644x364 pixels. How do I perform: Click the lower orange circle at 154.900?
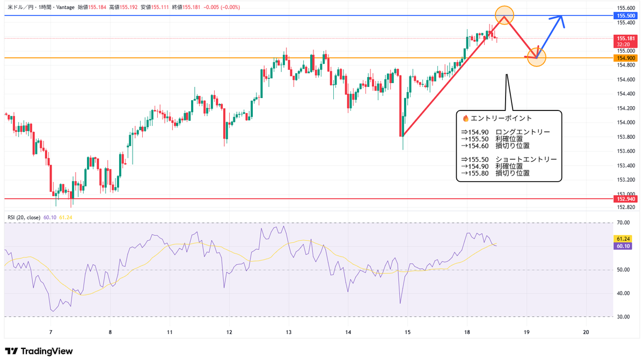pos(536,57)
